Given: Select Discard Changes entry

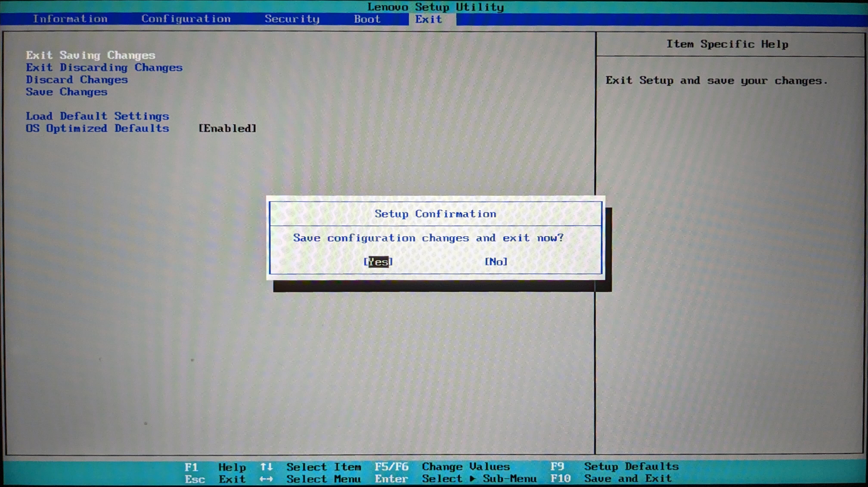Looking at the screenshot, I should click(x=77, y=80).
